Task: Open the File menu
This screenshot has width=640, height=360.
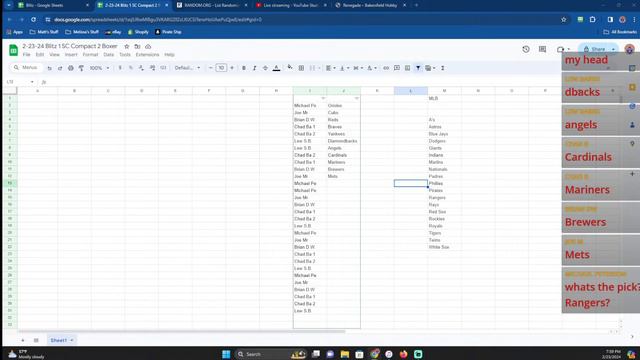Action: [27, 55]
